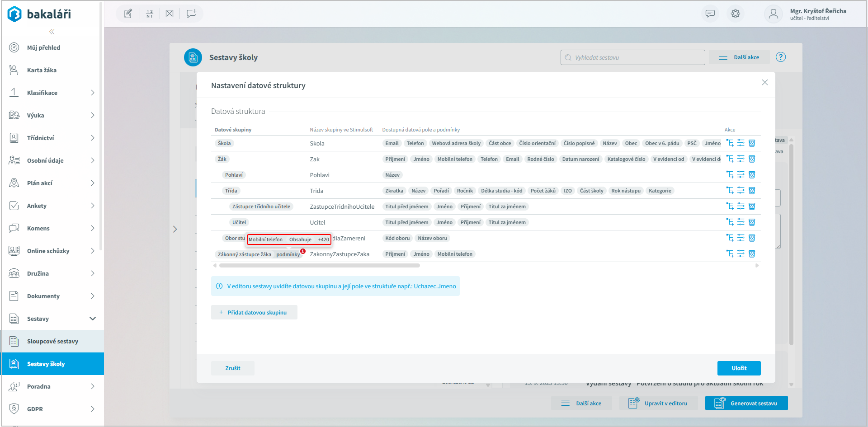Click Přidat datovou skupinu button

click(x=254, y=313)
